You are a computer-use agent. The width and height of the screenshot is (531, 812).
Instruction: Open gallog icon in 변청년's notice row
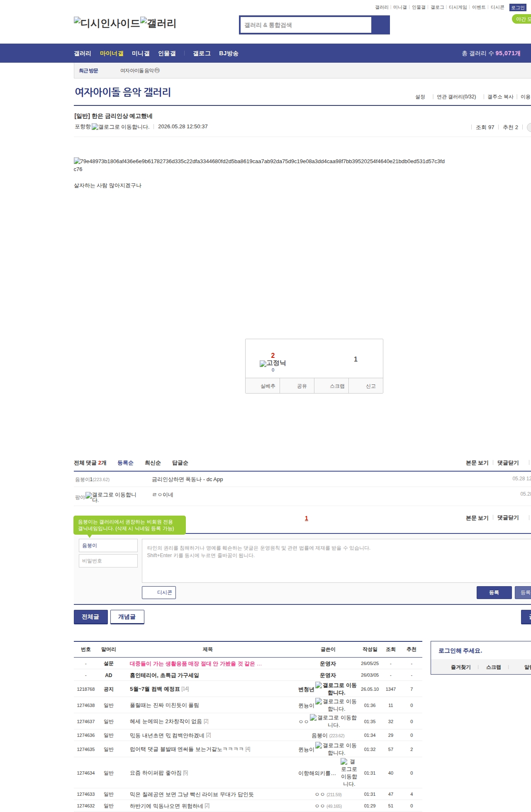click(x=336, y=689)
